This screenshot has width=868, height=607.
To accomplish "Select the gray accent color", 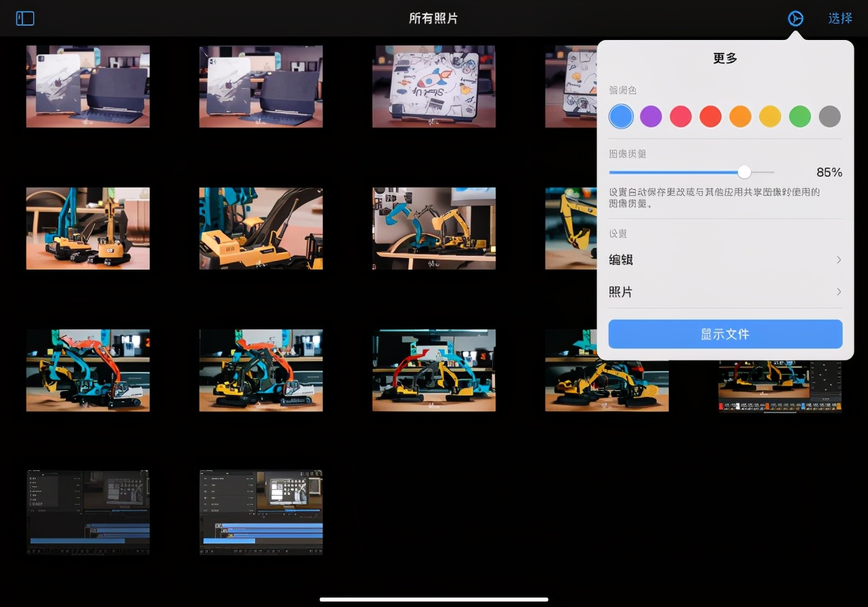I will [x=829, y=116].
